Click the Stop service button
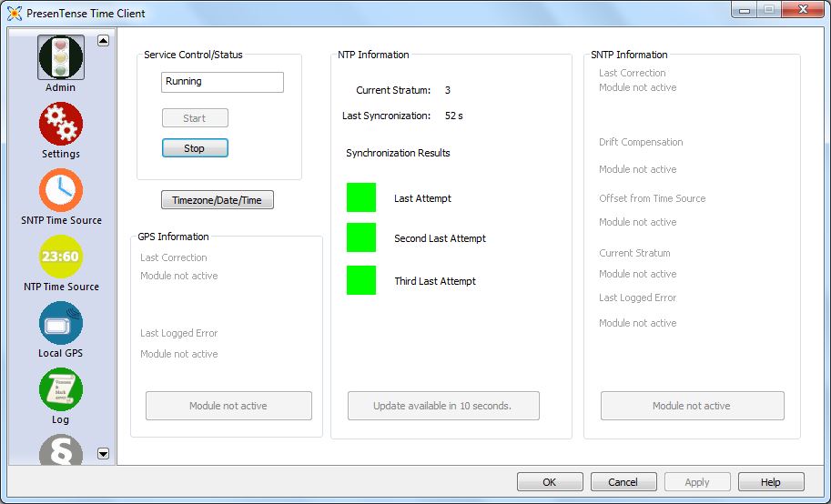Screen dimensions: 831x504 click(x=195, y=148)
